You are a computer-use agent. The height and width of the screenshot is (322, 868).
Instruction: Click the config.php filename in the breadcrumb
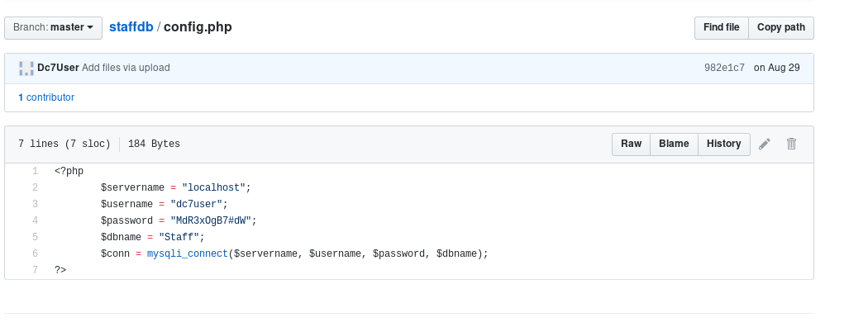point(198,27)
